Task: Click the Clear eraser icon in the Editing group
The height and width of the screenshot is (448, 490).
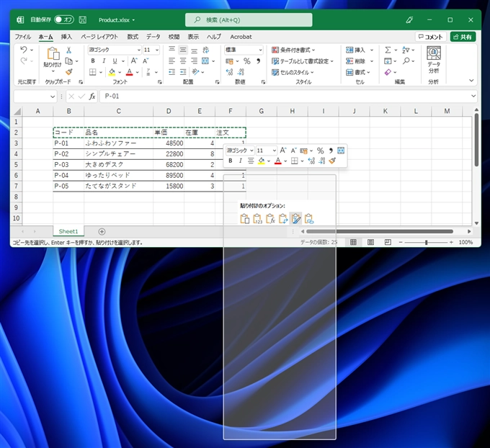Action: click(x=388, y=72)
